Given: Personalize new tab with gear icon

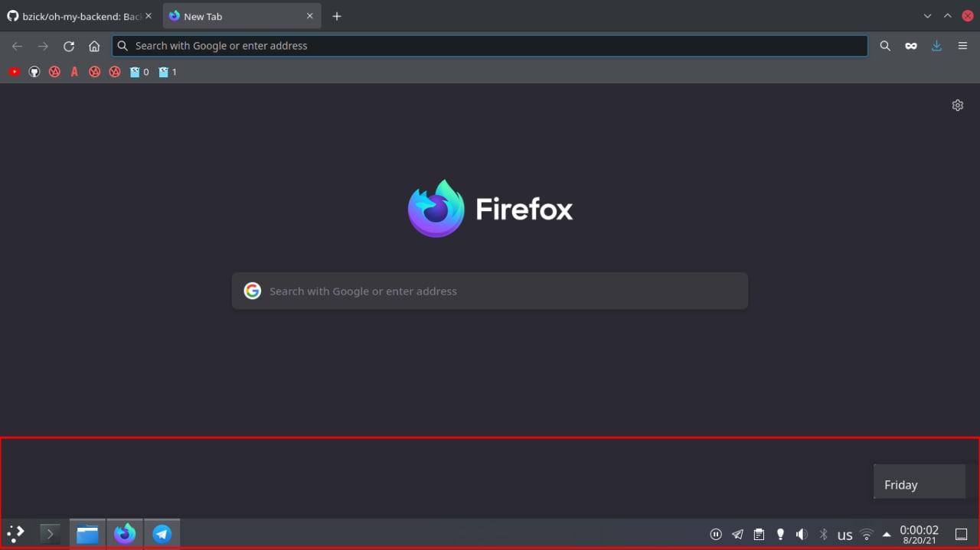Looking at the screenshot, I should 957,106.
